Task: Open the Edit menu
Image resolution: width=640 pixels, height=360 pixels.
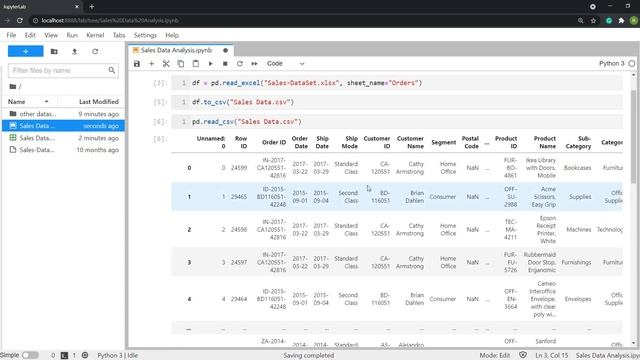Action: pyautogui.click(x=30, y=35)
